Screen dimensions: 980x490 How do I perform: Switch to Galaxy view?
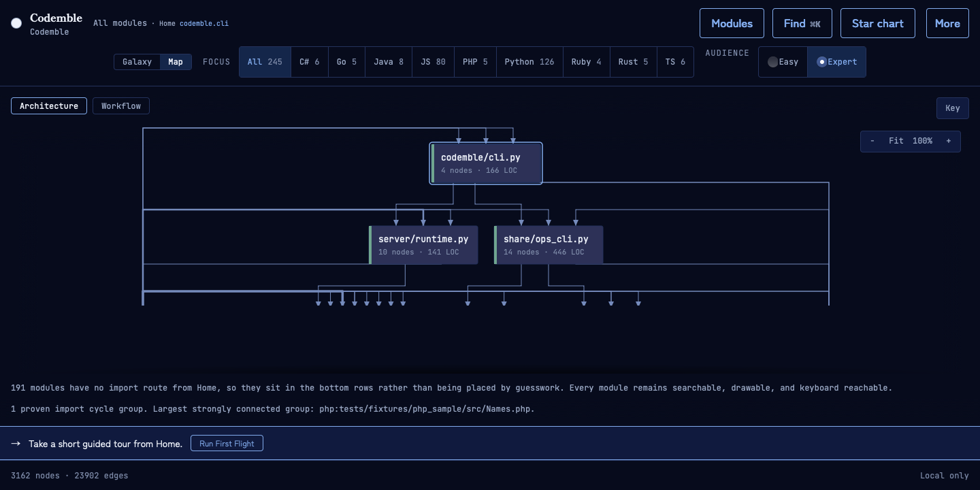point(137,62)
